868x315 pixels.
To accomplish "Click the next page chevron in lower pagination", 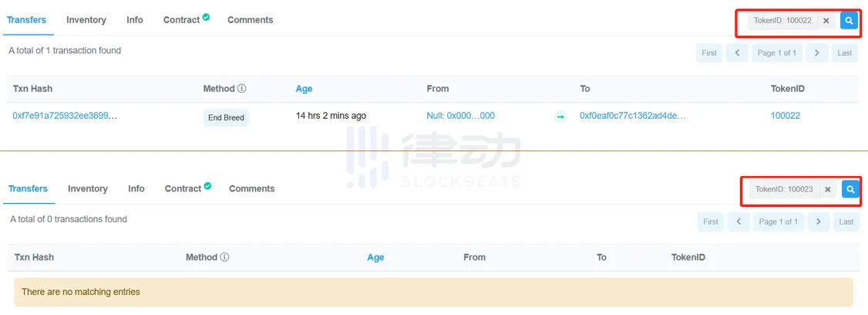I will 818,222.
